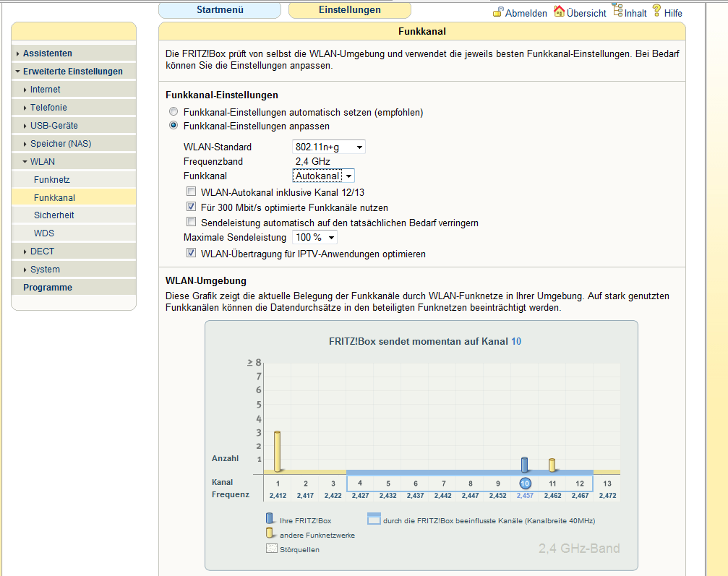Expand the Speicher (NAS) submenu

click(x=74, y=144)
